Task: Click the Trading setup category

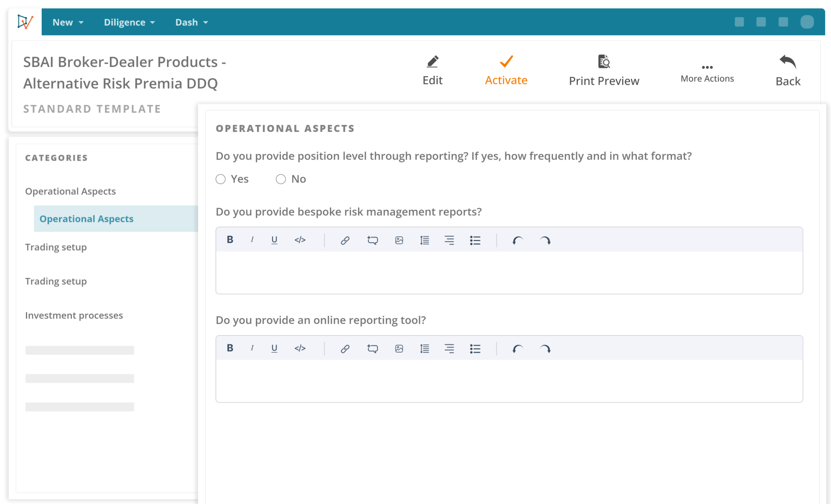Action: click(56, 247)
